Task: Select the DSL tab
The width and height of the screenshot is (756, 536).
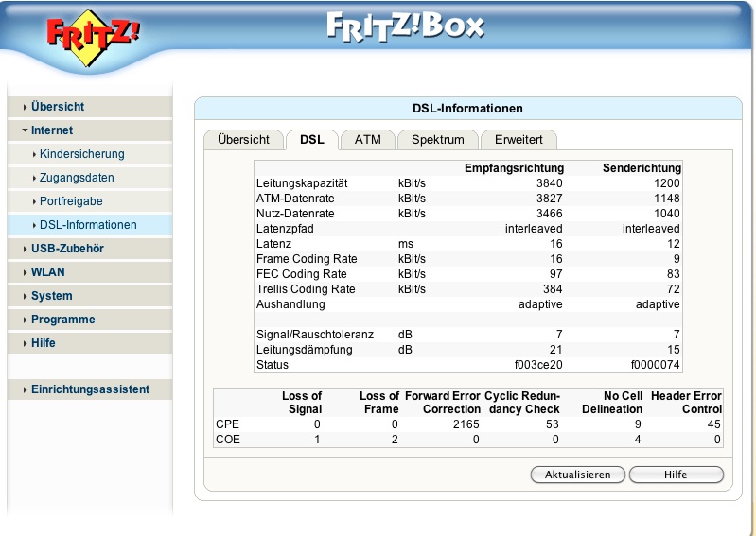Action: point(312,140)
